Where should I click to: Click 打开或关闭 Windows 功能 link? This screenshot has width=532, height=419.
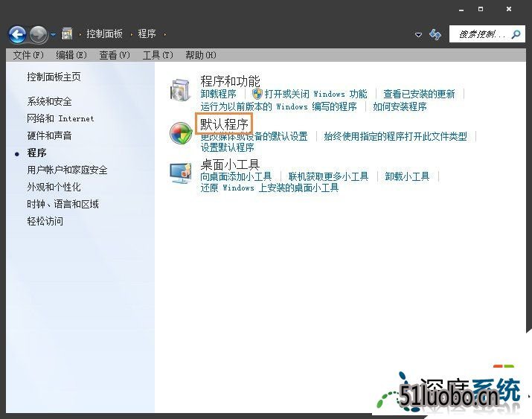pos(315,94)
